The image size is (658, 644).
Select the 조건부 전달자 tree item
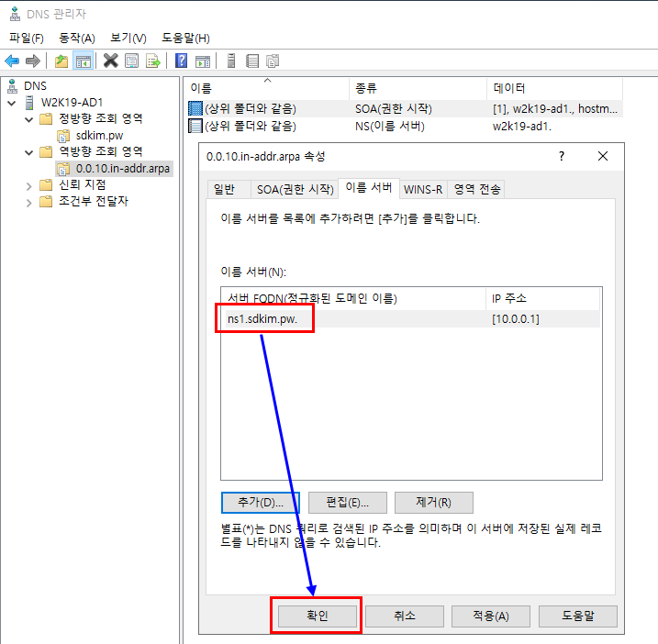[x=94, y=201]
